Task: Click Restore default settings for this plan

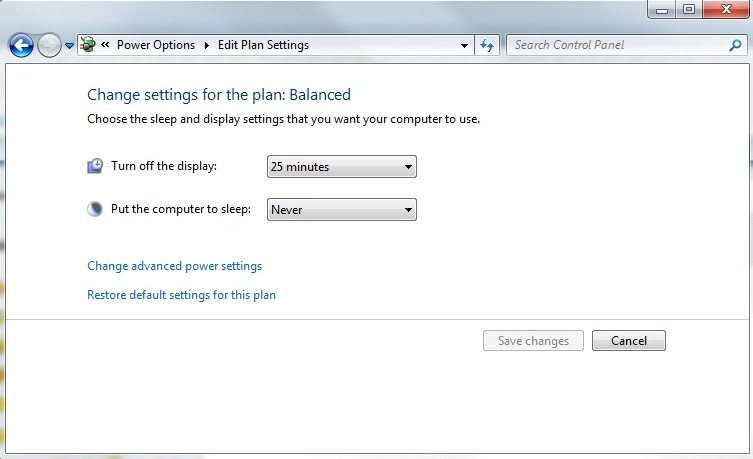Action: [x=181, y=295]
